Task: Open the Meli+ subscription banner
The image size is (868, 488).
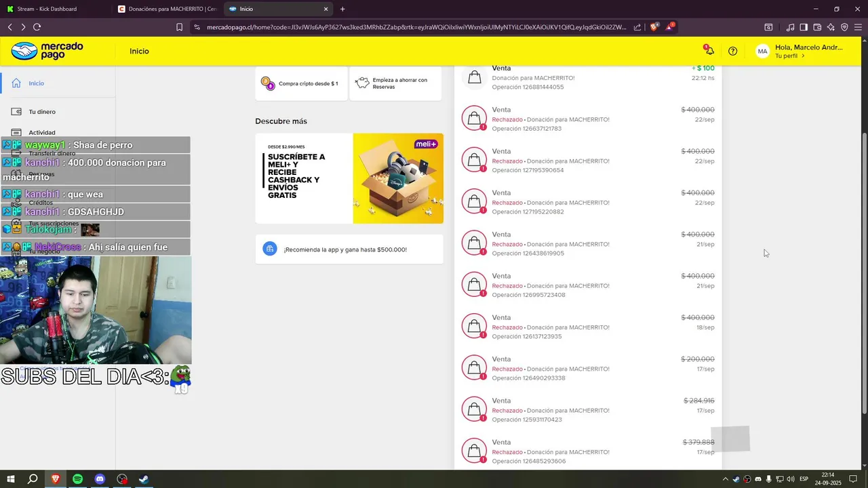Action: click(x=349, y=178)
